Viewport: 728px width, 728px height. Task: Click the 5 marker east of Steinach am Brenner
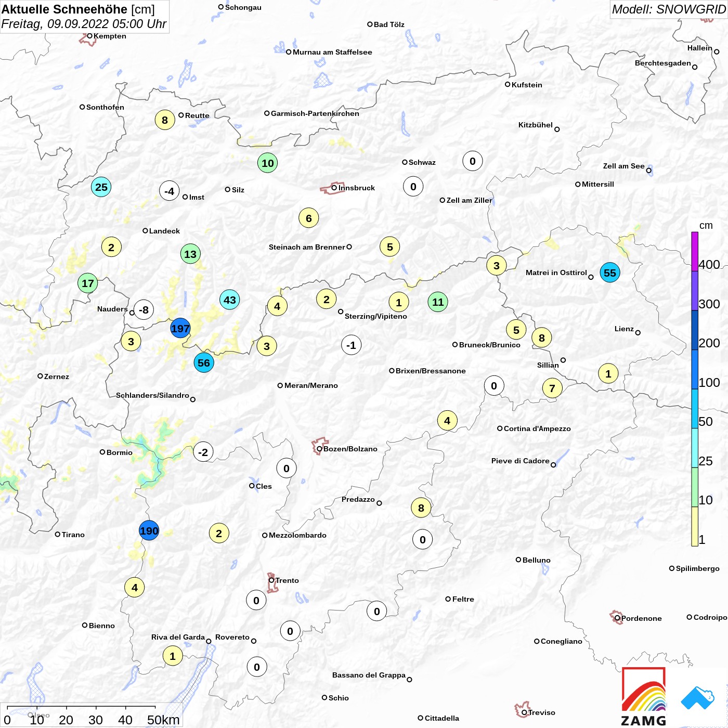(390, 246)
